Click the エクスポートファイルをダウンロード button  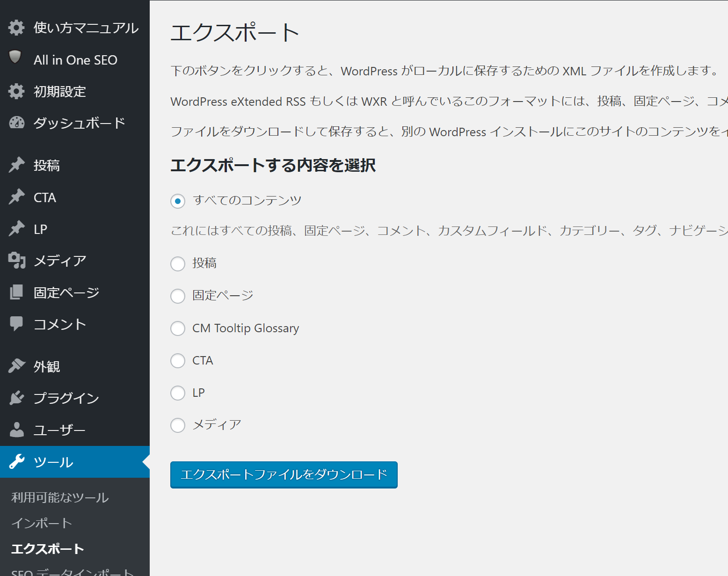click(x=284, y=475)
